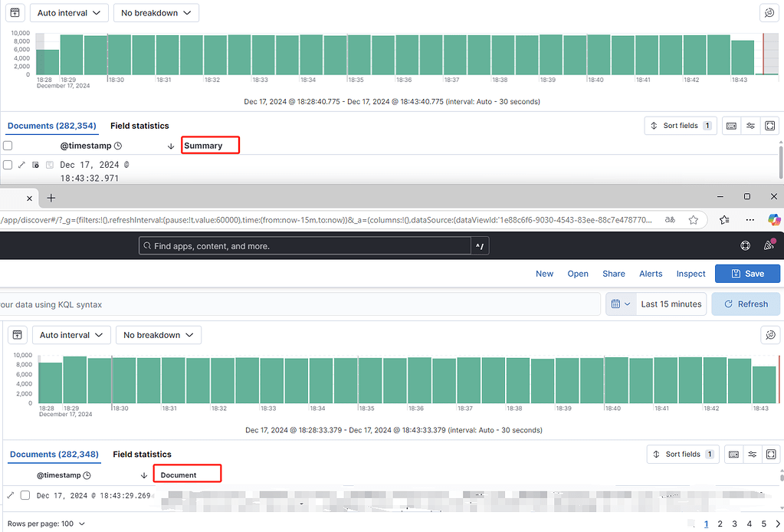Click the help icon in the top bar
784x532 pixels.
pyautogui.click(x=745, y=245)
